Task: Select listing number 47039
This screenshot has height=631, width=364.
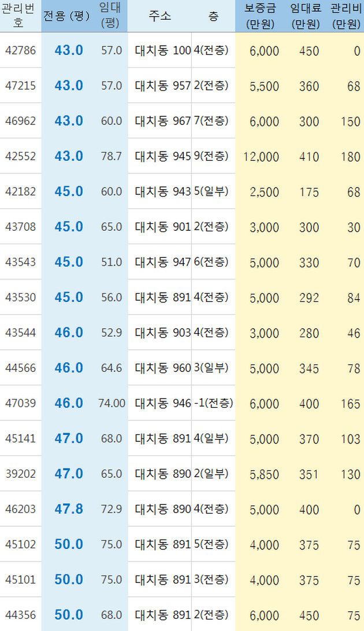Action: [x=21, y=403]
